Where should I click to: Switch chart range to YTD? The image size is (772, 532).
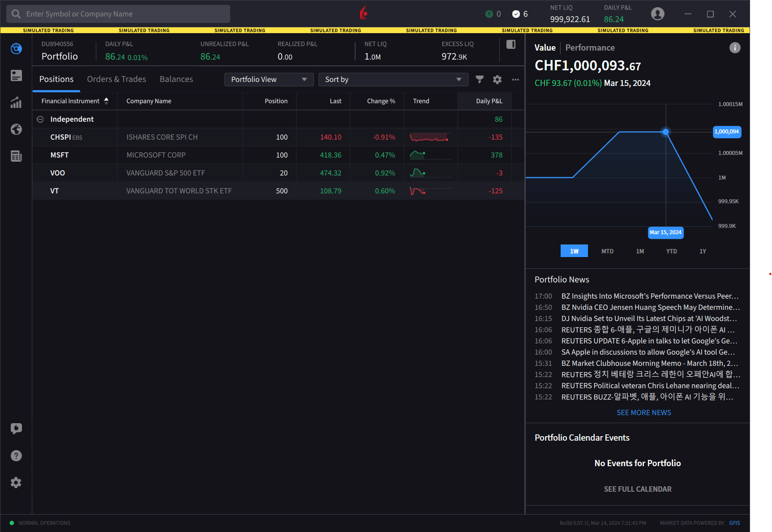click(671, 251)
